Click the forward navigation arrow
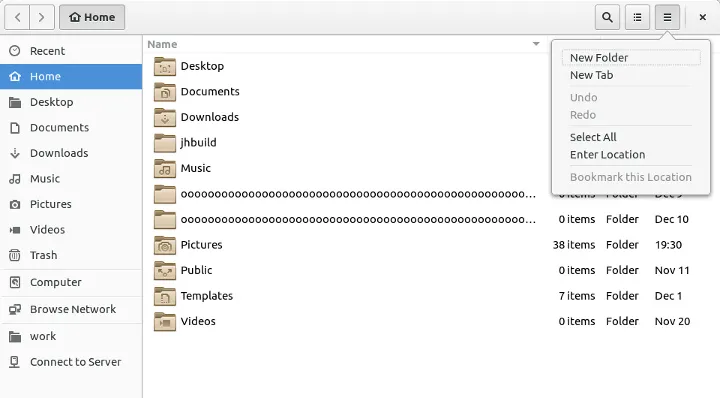Image resolution: width=720 pixels, height=398 pixels. click(x=42, y=17)
